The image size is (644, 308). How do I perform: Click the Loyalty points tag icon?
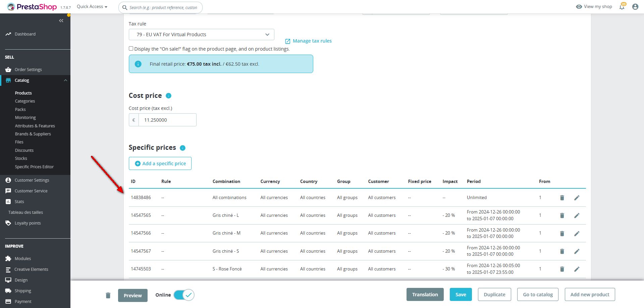8,223
